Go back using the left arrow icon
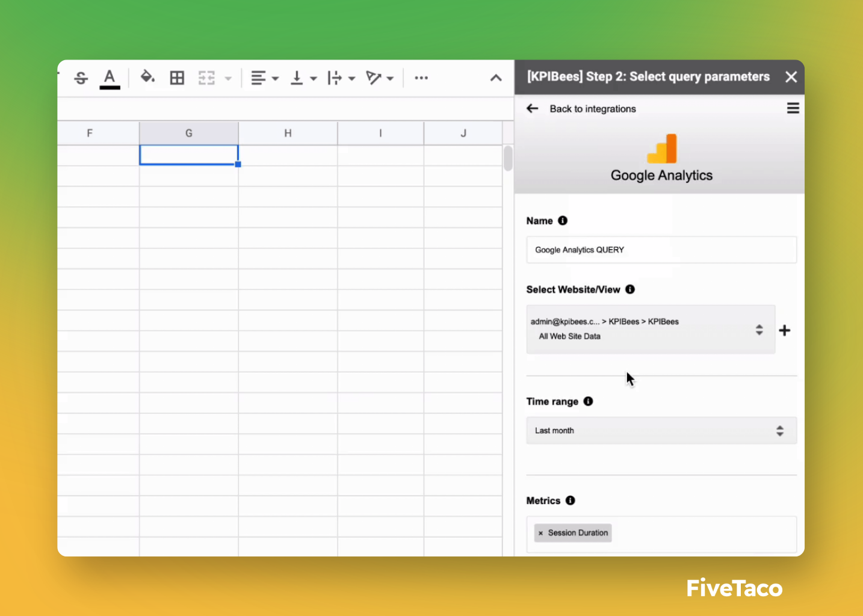Image resolution: width=863 pixels, height=616 pixels. (x=532, y=108)
